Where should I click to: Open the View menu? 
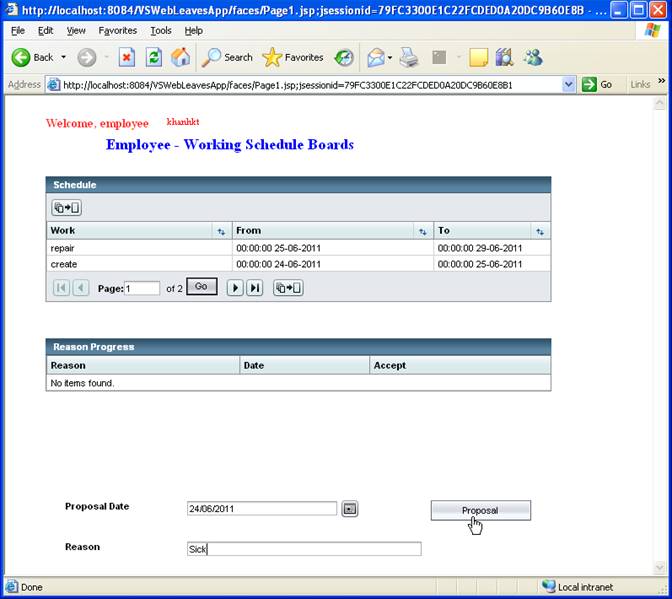click(x=76, y=30)
